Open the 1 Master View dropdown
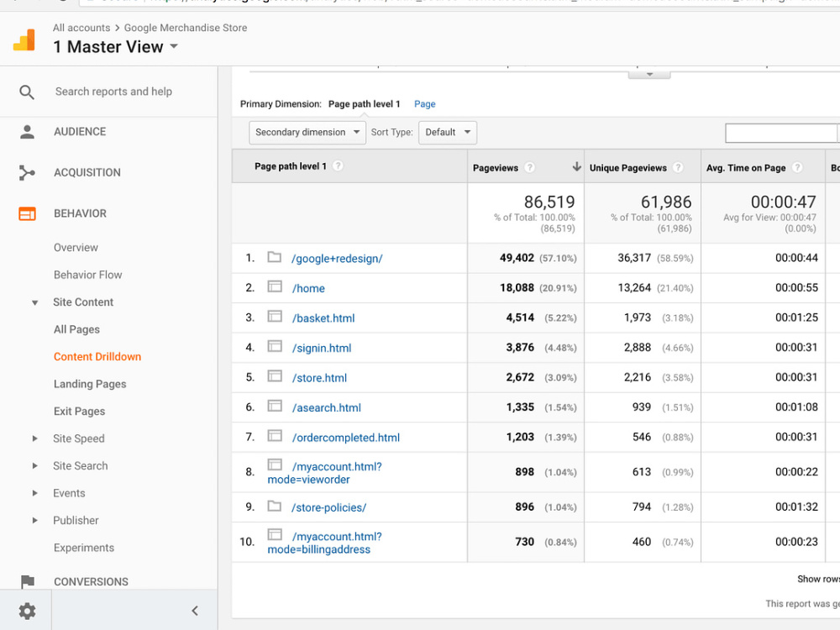This screenshot has width=840, height=630. click(x=116, y=47)
